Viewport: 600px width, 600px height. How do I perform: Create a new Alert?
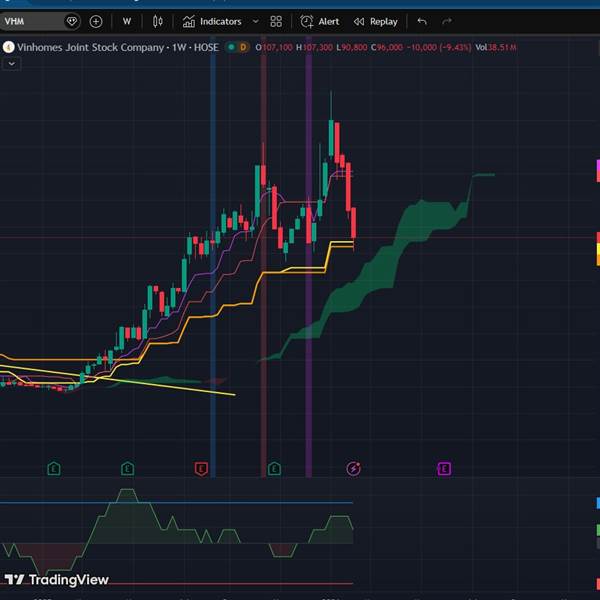pyautogui.click(x=320, y=21)
